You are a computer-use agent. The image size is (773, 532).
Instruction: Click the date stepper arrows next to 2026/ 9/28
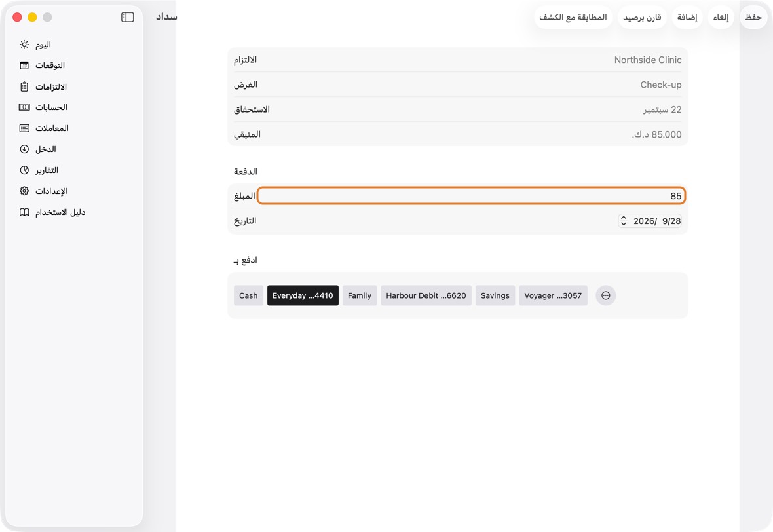[624, 221]
